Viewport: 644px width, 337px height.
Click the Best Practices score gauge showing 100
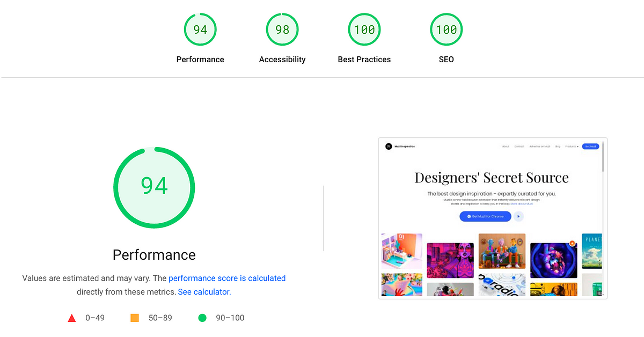coord(364,30)
